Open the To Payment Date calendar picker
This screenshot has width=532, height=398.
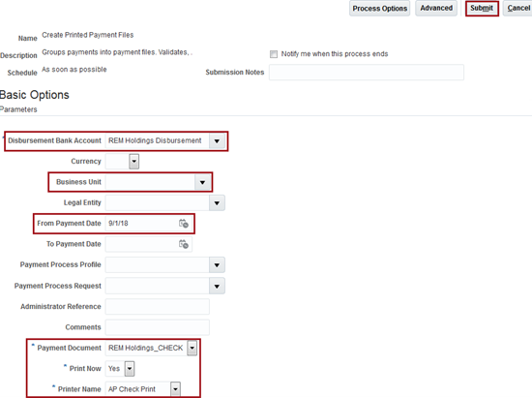(183, 244)
